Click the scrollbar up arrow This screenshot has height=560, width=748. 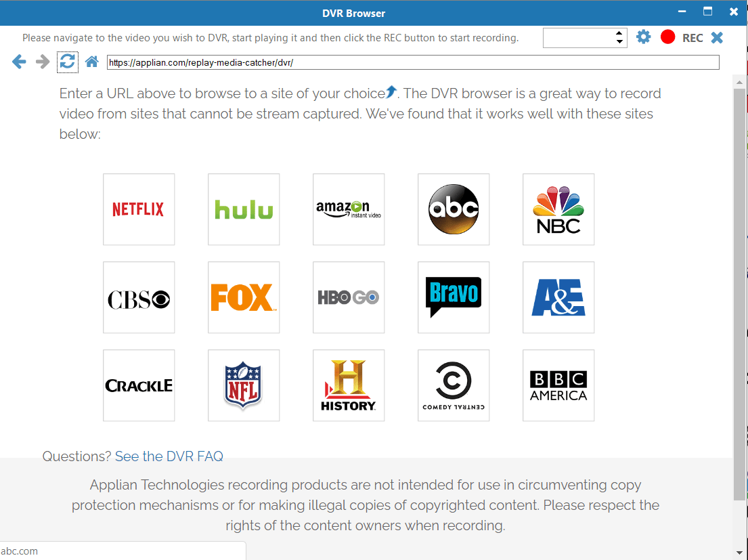click(739, 83)
